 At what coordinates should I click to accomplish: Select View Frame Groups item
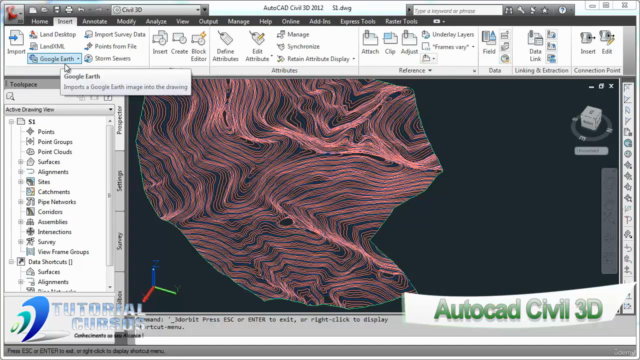tap(63, 252)
